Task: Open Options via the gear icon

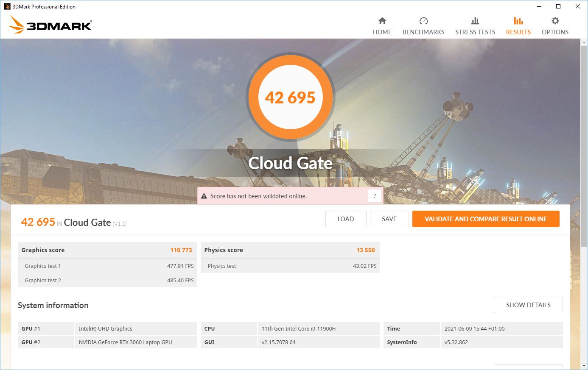Action: [x=555, y=21]
